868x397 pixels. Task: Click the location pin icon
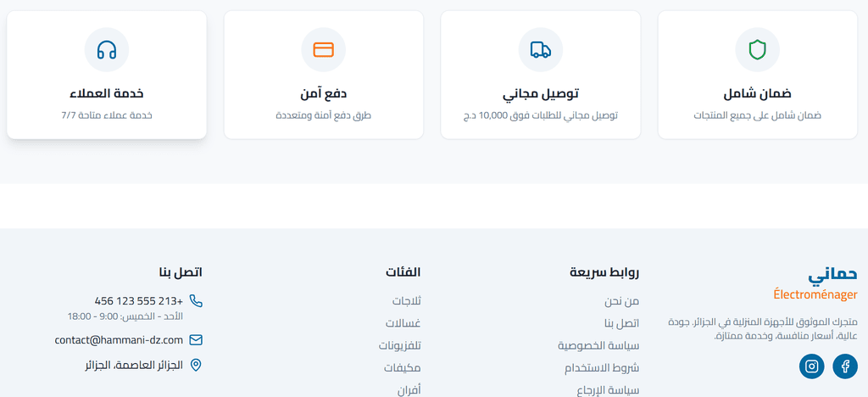point(196,365)
